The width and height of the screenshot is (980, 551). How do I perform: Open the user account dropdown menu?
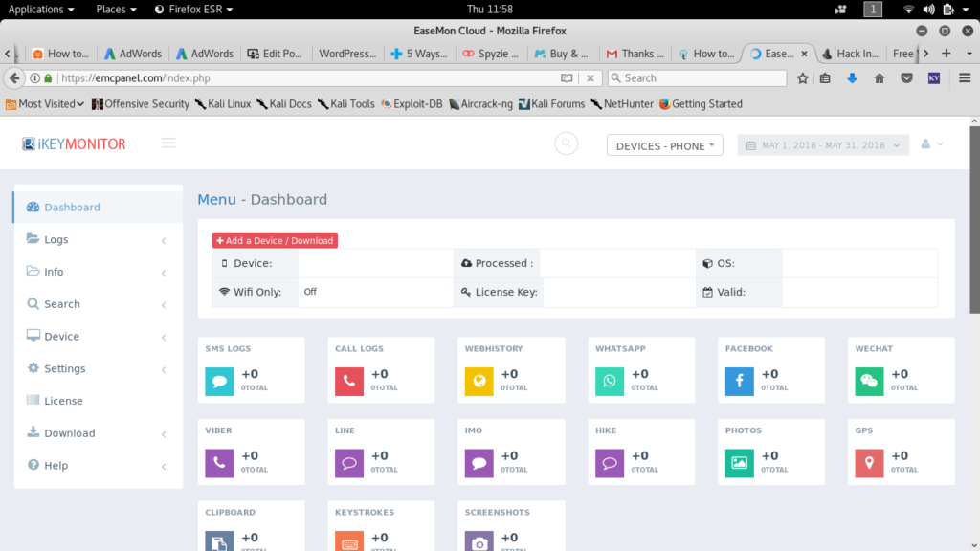(x=931, y=144)
